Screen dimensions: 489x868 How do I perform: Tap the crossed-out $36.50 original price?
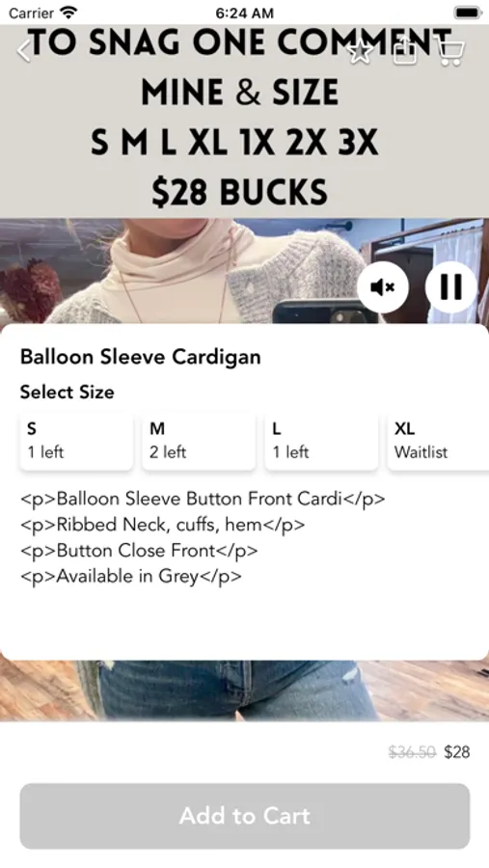(413, 751)
